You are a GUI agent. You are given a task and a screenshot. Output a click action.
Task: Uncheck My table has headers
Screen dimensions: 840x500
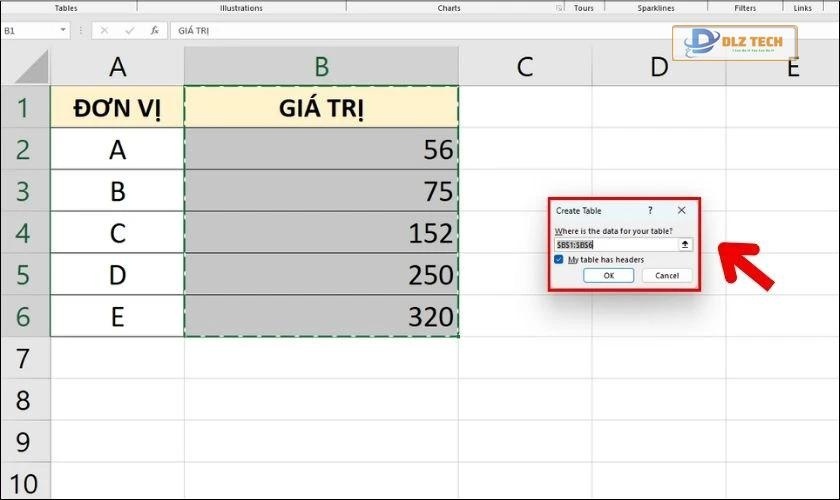click(559, 259)
